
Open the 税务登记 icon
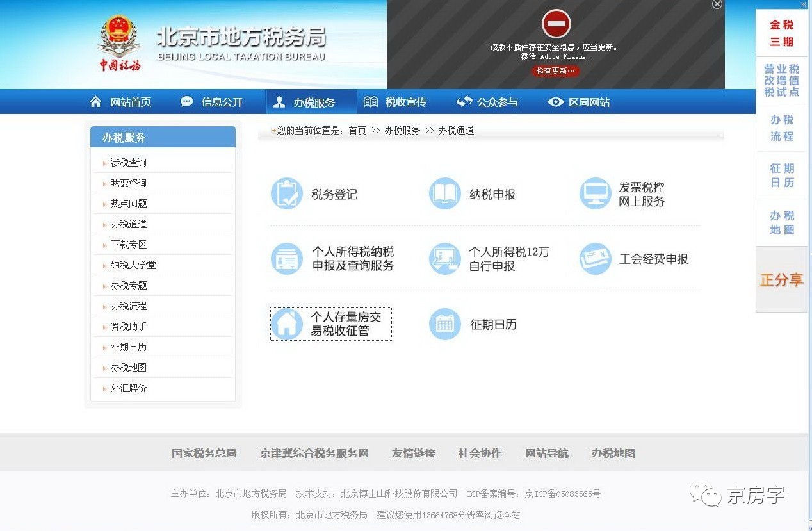pyautogui.click(x=286, y=193)
